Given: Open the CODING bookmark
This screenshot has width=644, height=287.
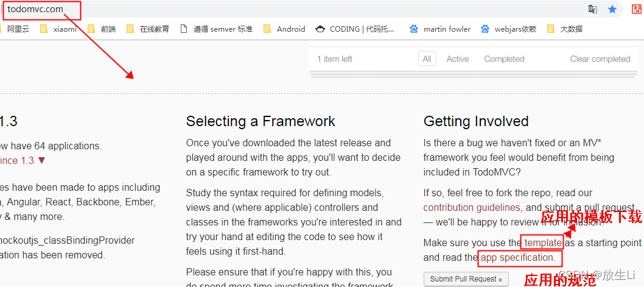Looking at the screenshot, I should (x=355, y=29).
